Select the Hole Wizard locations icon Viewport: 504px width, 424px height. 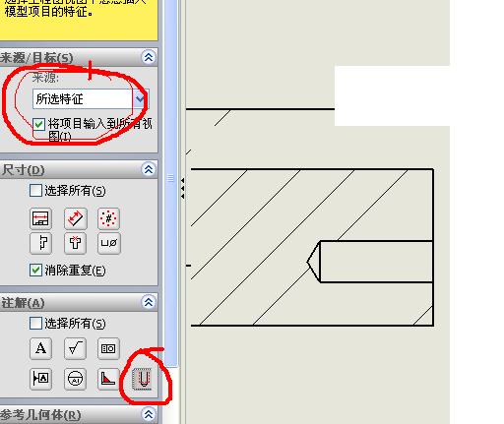point(76,243)
